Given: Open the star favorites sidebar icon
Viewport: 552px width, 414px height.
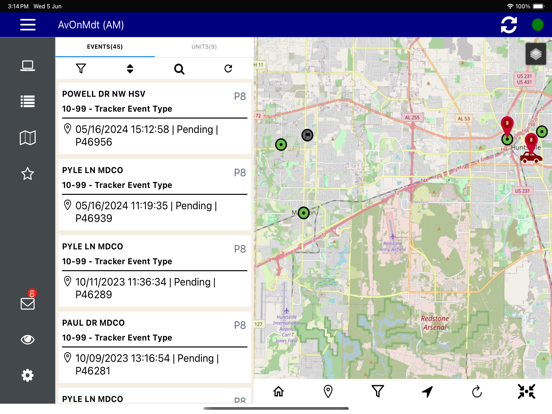Looking at the screenshot, I should coord(27,174).
